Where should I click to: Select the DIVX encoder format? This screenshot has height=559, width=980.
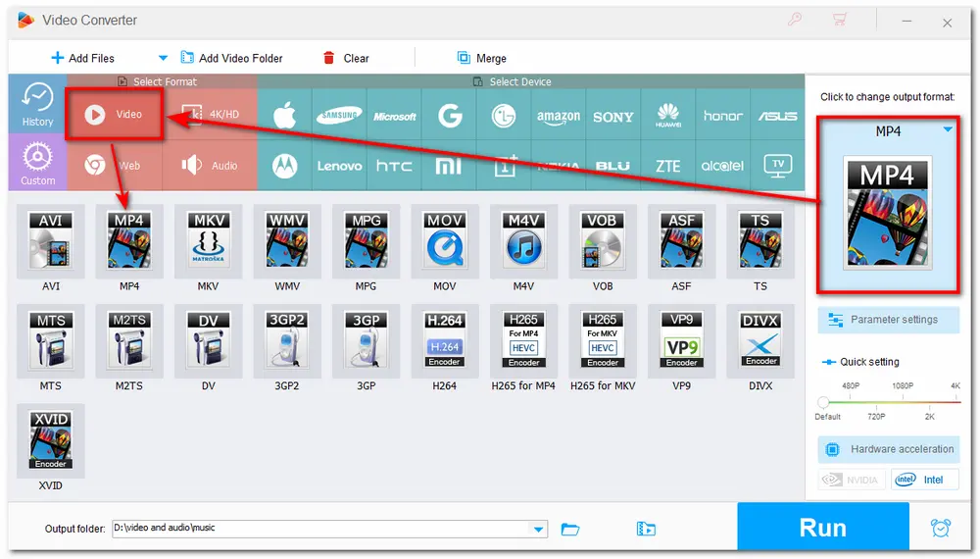point(760,340)
